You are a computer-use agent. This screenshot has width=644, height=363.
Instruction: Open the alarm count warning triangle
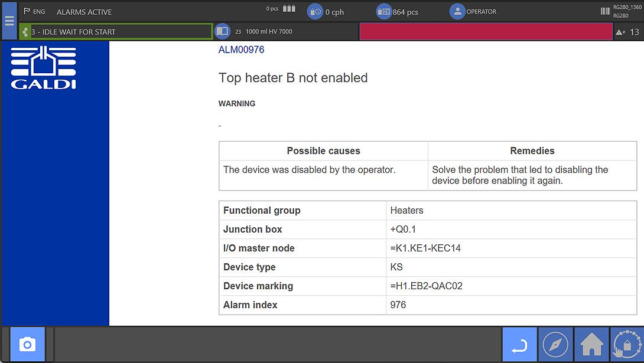click(x=620, y=32)
